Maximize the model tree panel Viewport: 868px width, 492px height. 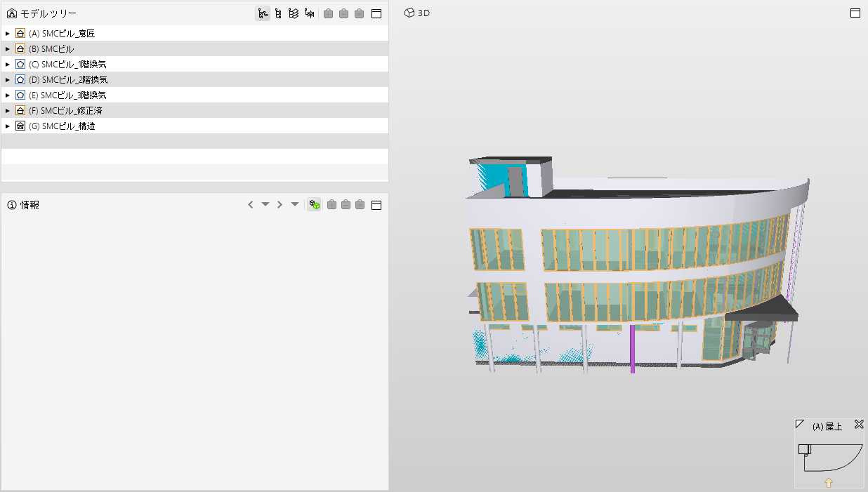[x=376, y=13]
